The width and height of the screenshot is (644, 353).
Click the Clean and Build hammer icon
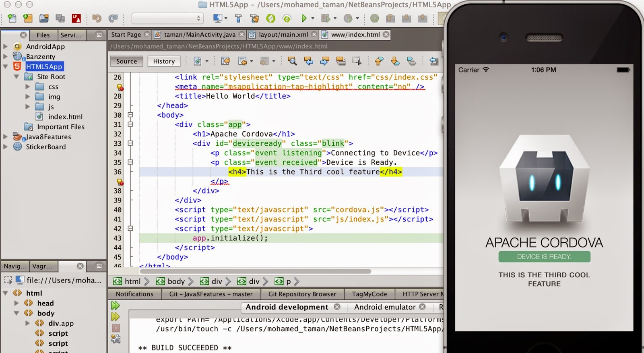[254, 18]
